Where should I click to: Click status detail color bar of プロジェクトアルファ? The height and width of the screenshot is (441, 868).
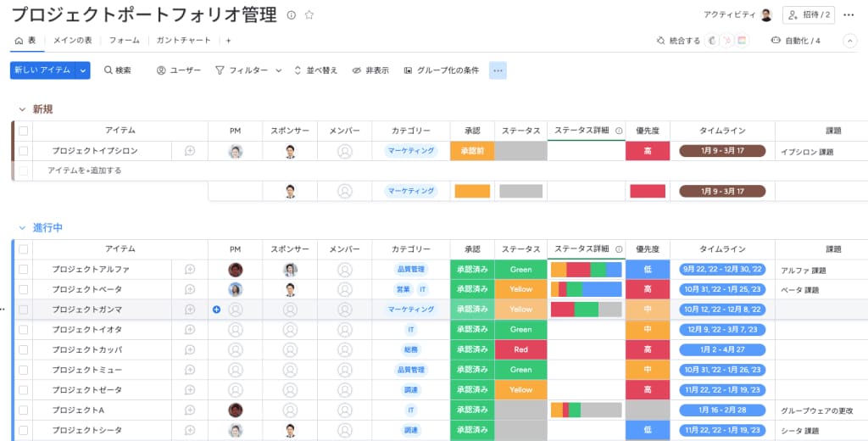(x=587, y=270)
